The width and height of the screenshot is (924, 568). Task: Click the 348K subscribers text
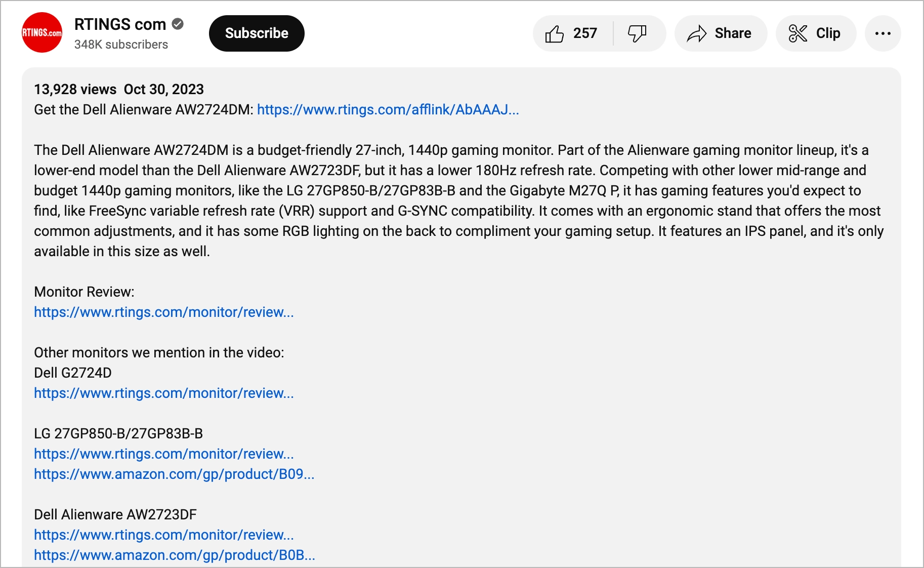[x=121, y=45]
